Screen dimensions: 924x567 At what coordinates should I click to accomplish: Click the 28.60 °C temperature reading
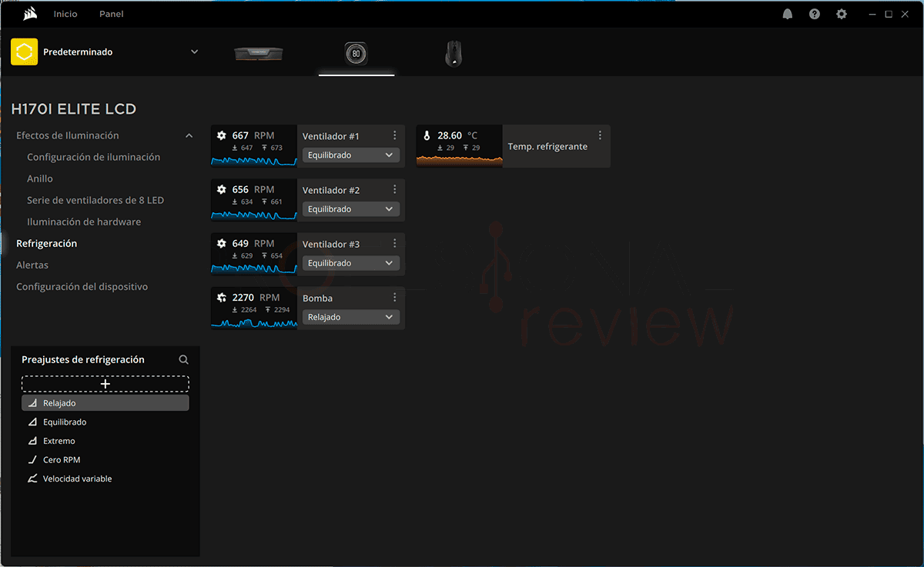(457, 135)
